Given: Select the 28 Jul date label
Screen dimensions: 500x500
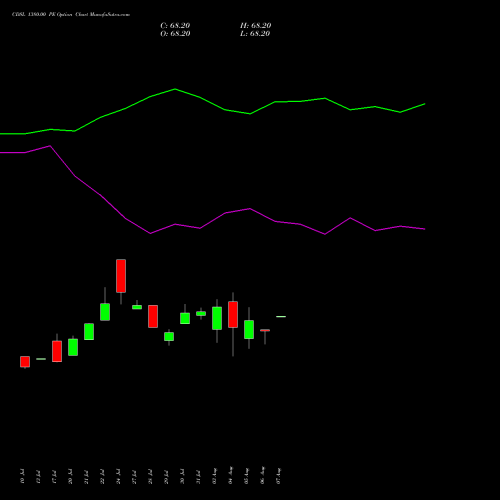Looking at the screenshot, I should coord(150,476).
